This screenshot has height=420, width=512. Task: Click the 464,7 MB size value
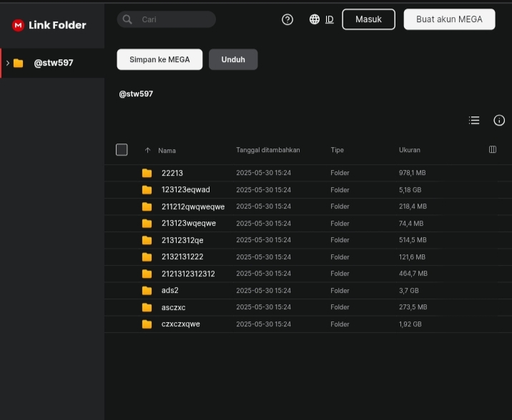point(413,274)
